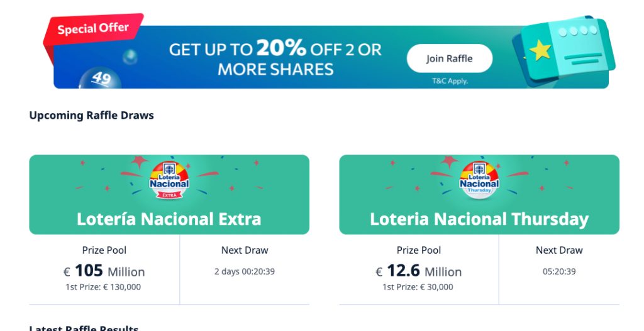This screenshot has height=331, width=644.
Task: Click the 2 days 00:20:39 countdown
Action: coord(245,271)
